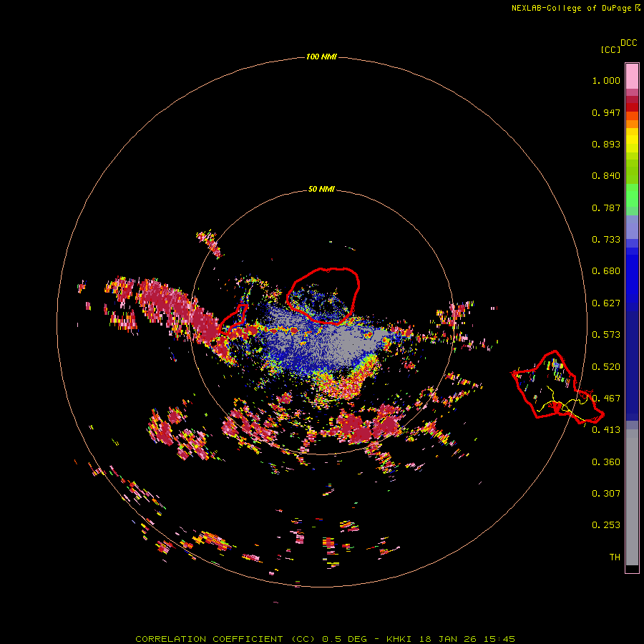Click the 0.787 color scale value
The width and height of the screenshot is (644, 644).
[606, 208]
